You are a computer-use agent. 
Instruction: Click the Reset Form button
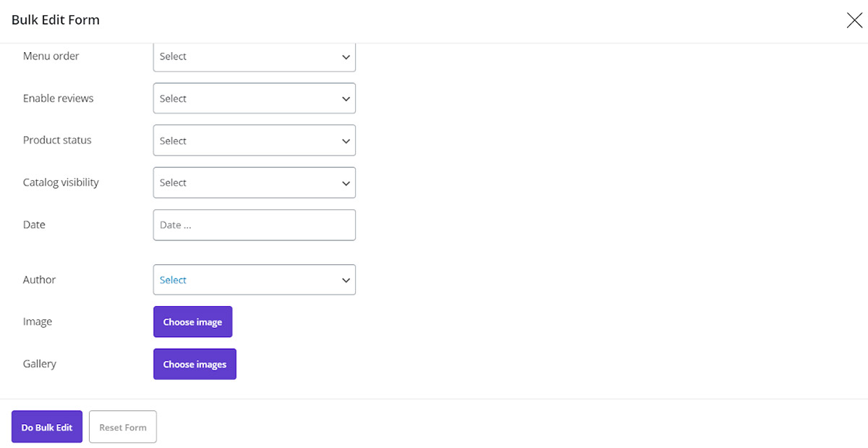123,427
